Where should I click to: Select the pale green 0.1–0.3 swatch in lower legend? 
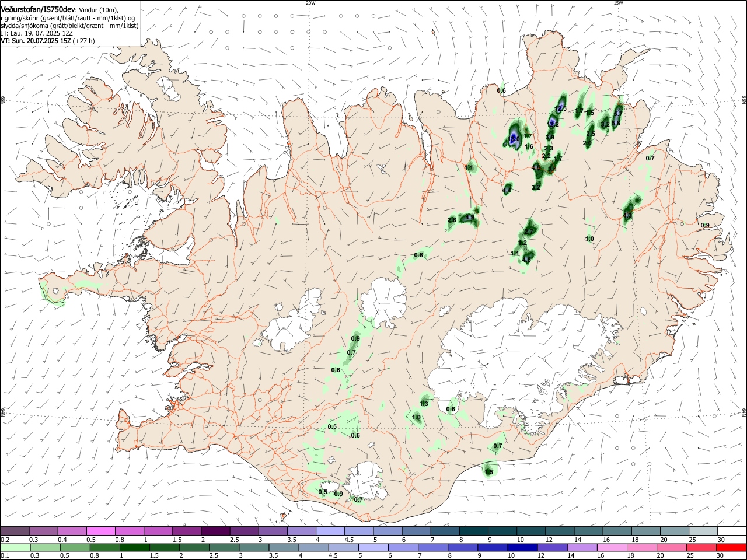[x=15, y=548]
